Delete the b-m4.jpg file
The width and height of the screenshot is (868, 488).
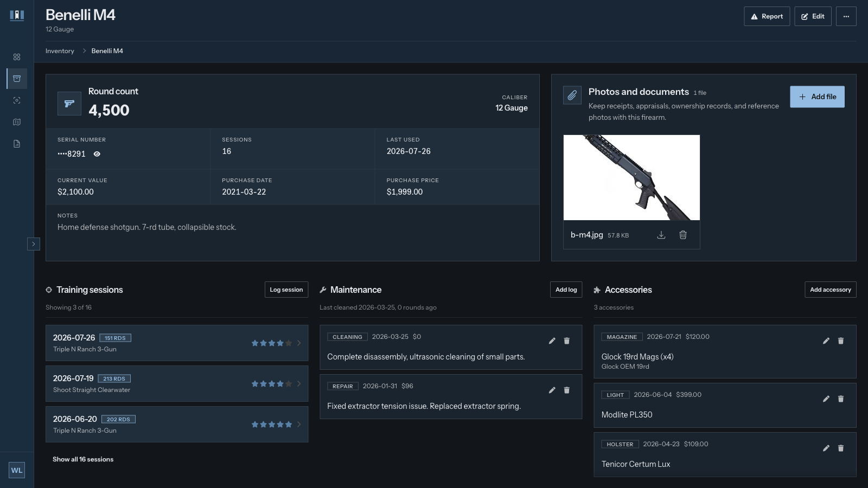tap(683, 235)
